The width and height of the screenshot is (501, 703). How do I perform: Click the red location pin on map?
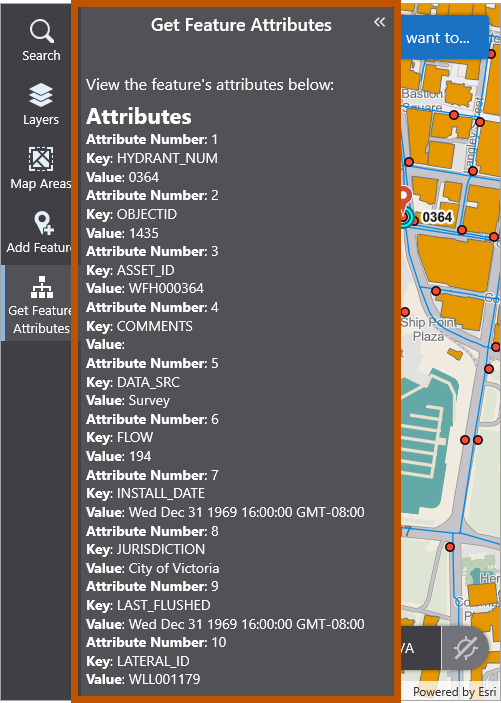[x=405, y=202]
